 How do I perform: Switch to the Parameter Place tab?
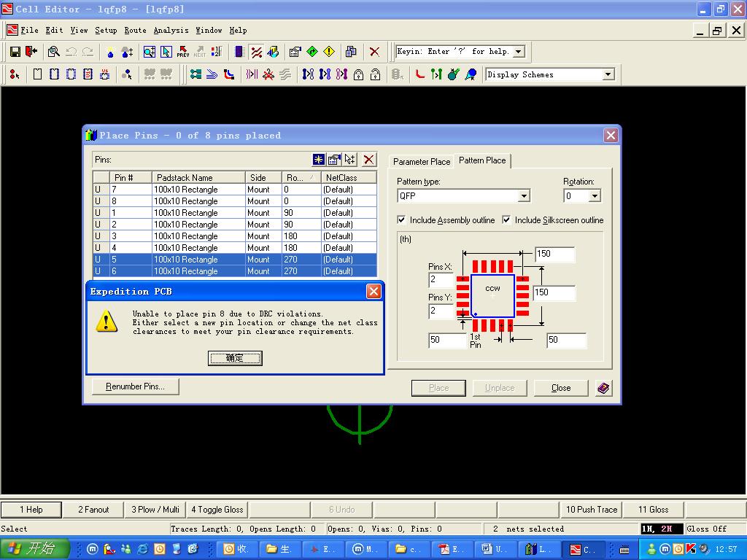point(422,161)
